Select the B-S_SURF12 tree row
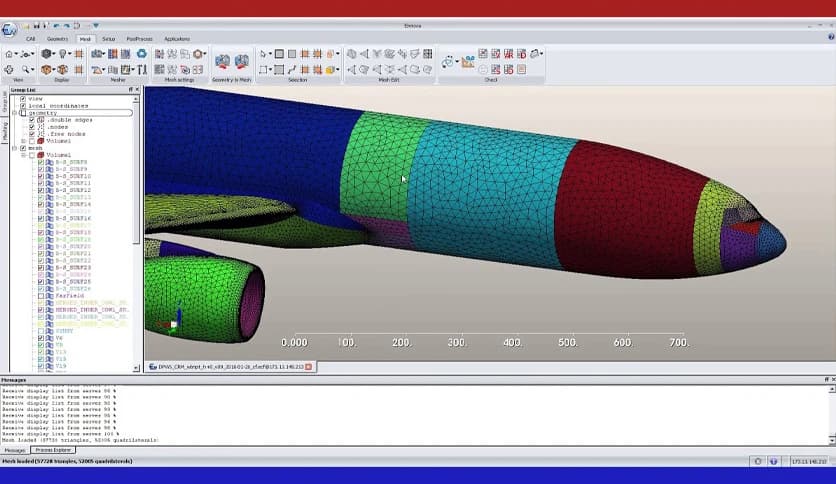836x484 pixels. [73, 190]
